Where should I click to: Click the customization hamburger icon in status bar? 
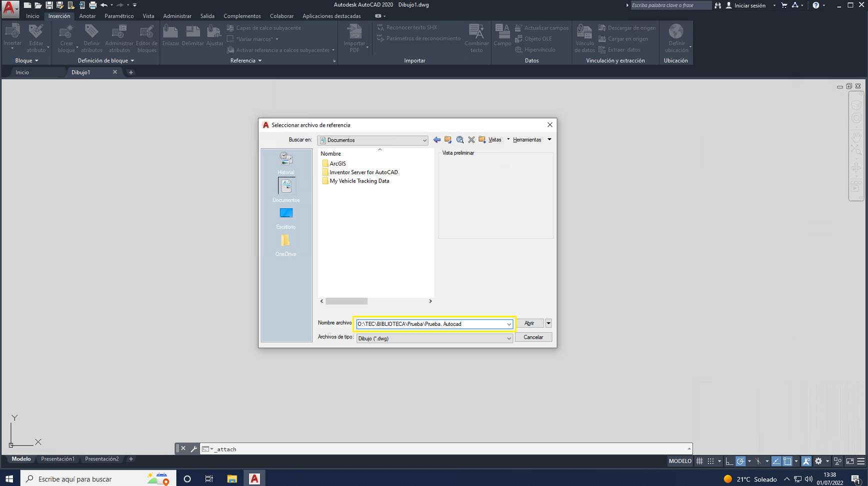point(861,461)
